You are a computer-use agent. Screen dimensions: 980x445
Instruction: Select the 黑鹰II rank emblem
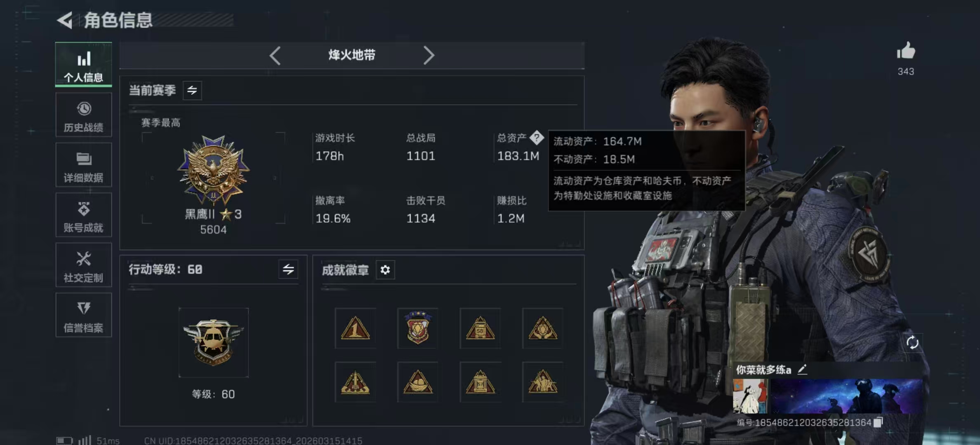pyautogui.click(x=213, y=170)
